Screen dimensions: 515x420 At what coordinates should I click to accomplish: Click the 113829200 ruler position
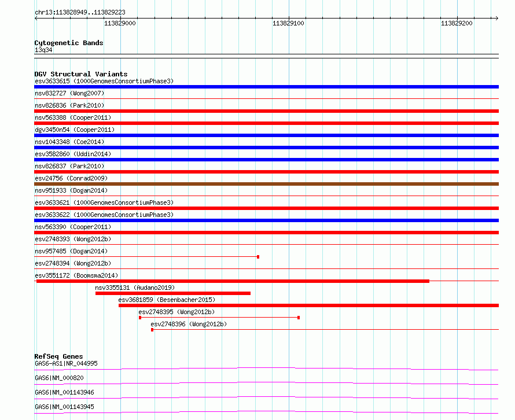click(457, 23)
